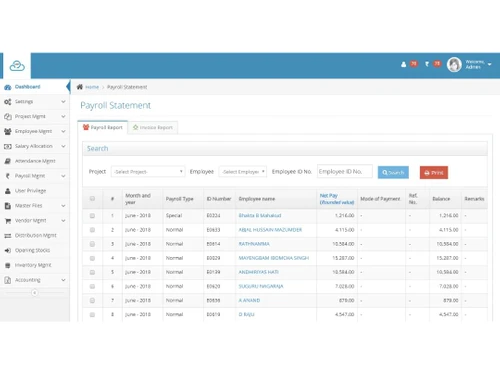Check the row for Bhakta B Mahakud
500x375 pixels.
(x=92, y=216)
